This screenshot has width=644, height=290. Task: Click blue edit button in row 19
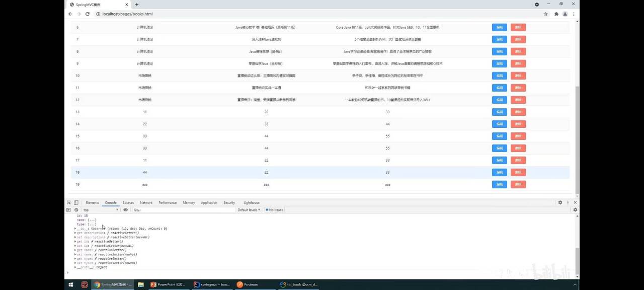(500, 184)
